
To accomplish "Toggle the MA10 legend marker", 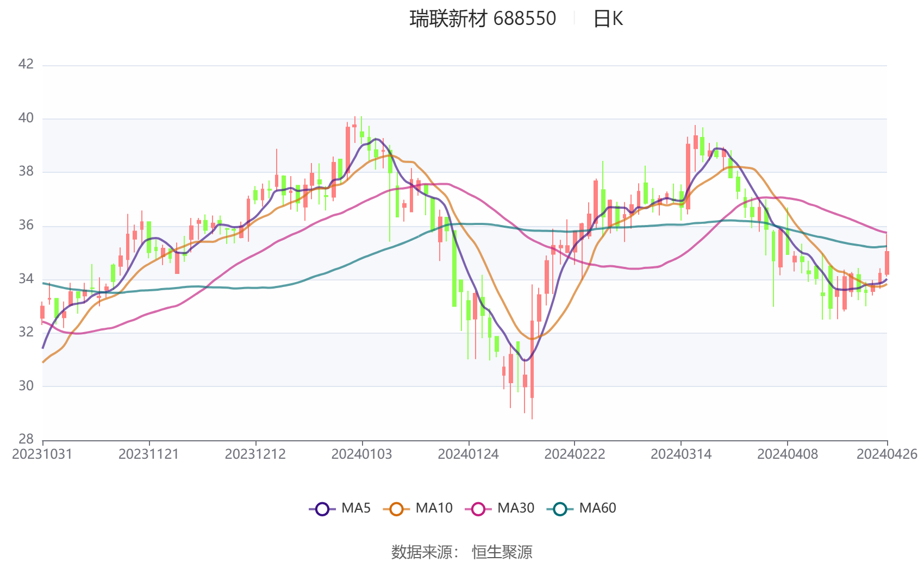I will tap(396, 509).
